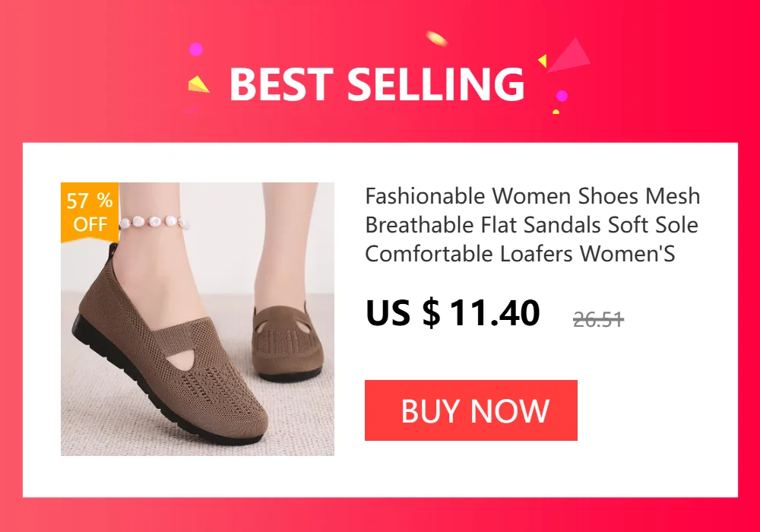Click the small yellow triangle near the pink triangle
The height and width of the screenshot is (532, 760).
pos(543,61)
